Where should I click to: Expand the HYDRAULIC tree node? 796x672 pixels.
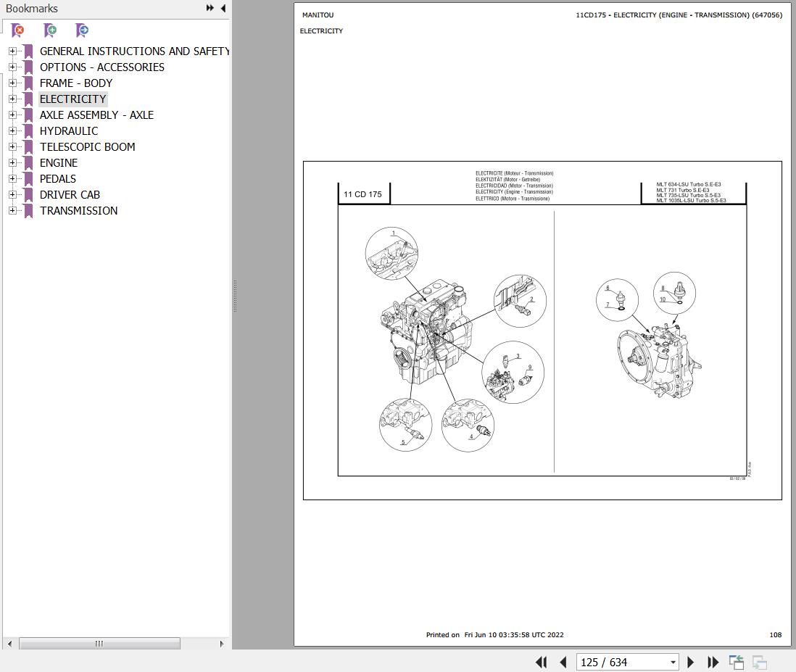point(12,131)
